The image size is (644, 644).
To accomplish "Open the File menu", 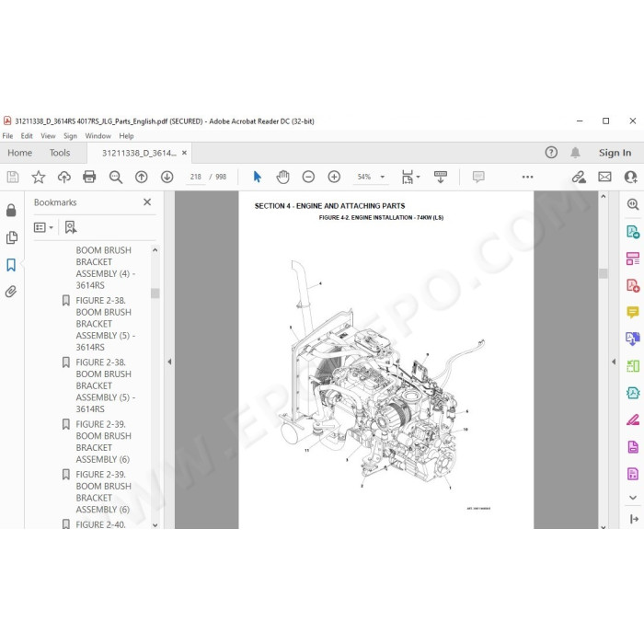I will [x=7, y=136].
